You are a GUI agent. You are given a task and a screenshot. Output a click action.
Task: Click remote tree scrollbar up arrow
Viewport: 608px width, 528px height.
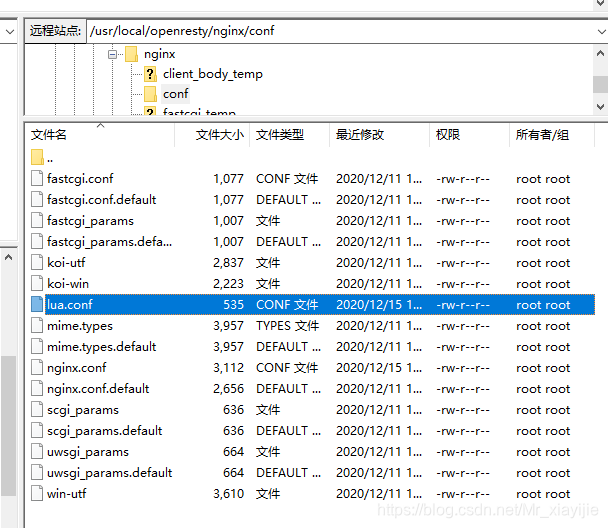pyautogui.click(x=600, y=53)
